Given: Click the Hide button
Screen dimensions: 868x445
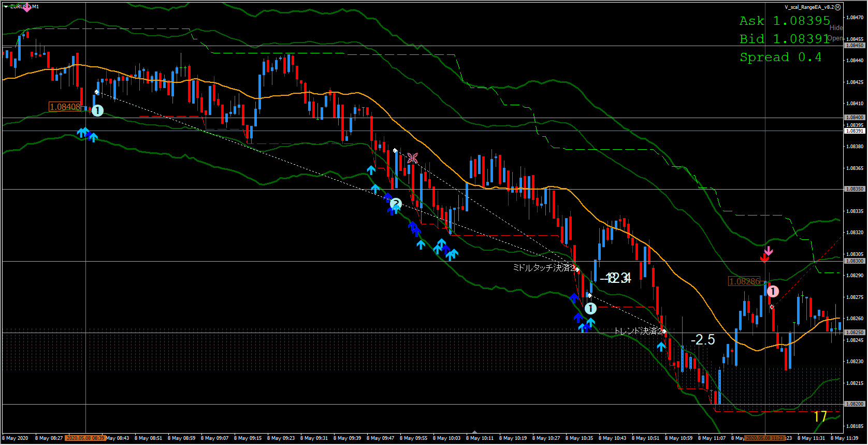Looking at the screenshot, I should pyautogui.click(x=836, y=27).
